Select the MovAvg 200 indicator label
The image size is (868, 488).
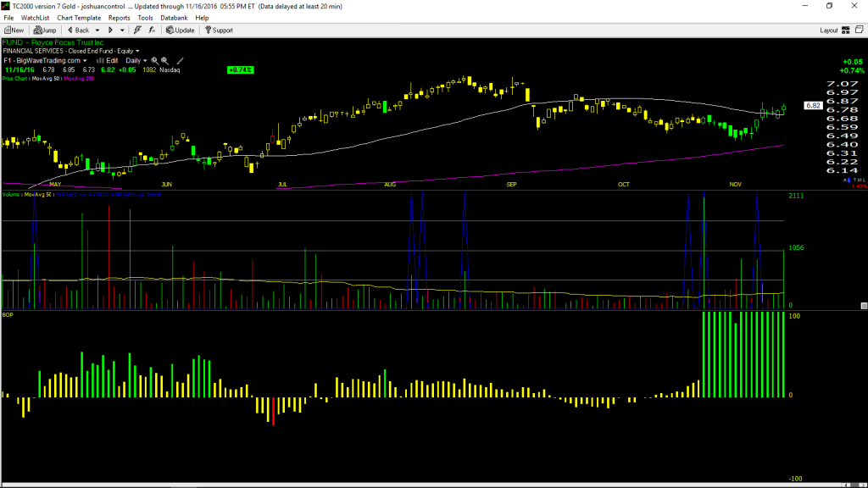(x=79, y=79)
